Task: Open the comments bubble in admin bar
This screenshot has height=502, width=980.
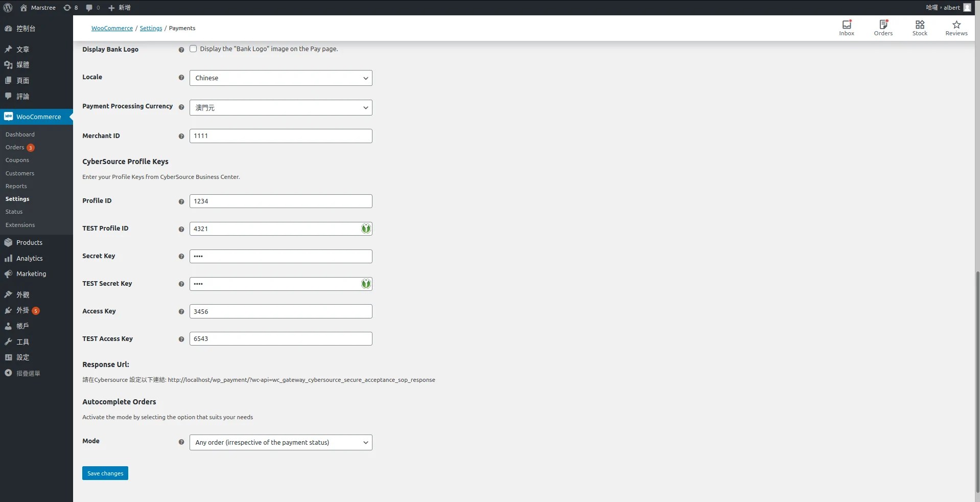Action: click(x=93, y=8)
